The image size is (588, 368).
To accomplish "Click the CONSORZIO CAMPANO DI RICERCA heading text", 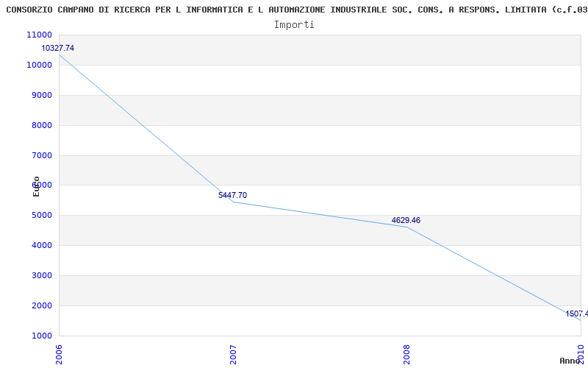I will [297, 10].
